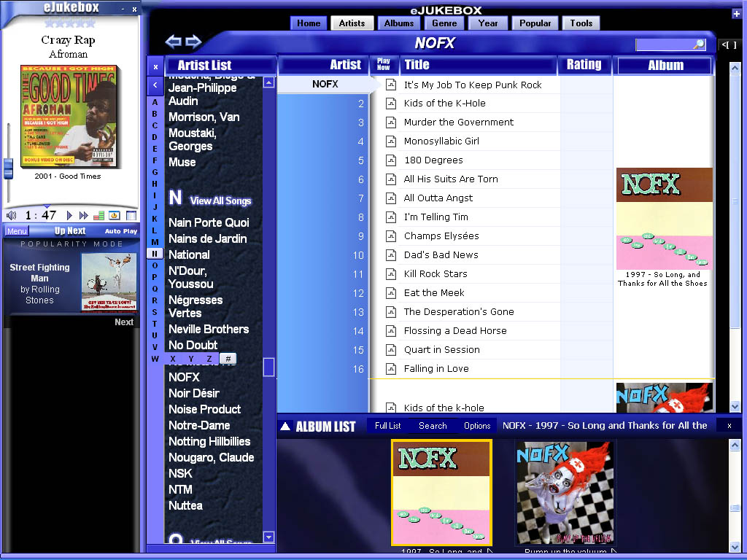Play now icon for Kids of the K-Hole
Viewport: 747px width, 560px height.
click(391, 103)
